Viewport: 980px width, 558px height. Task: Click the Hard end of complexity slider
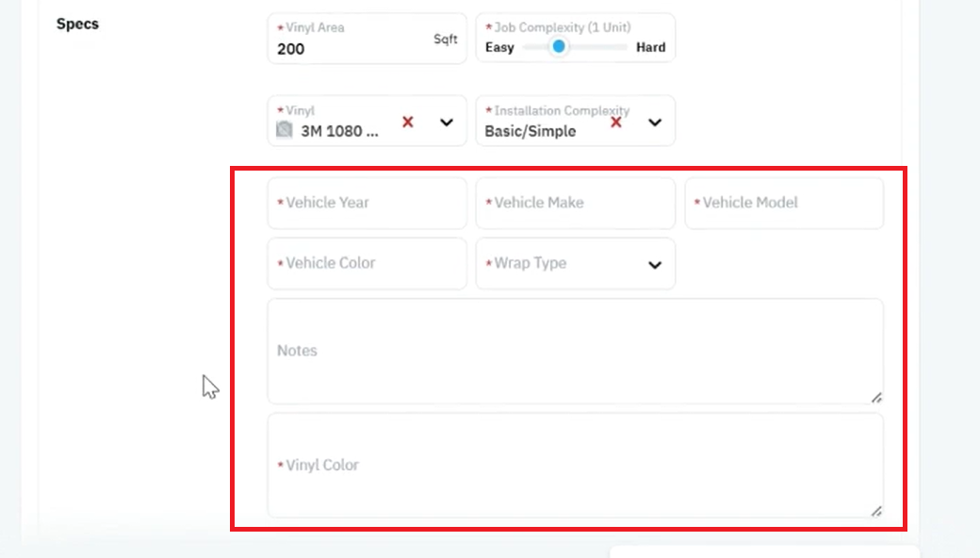point(650,47)
